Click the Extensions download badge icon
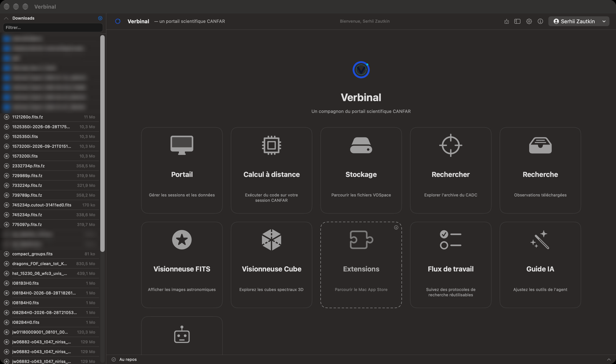616x364 pixels. pos(396,228)
